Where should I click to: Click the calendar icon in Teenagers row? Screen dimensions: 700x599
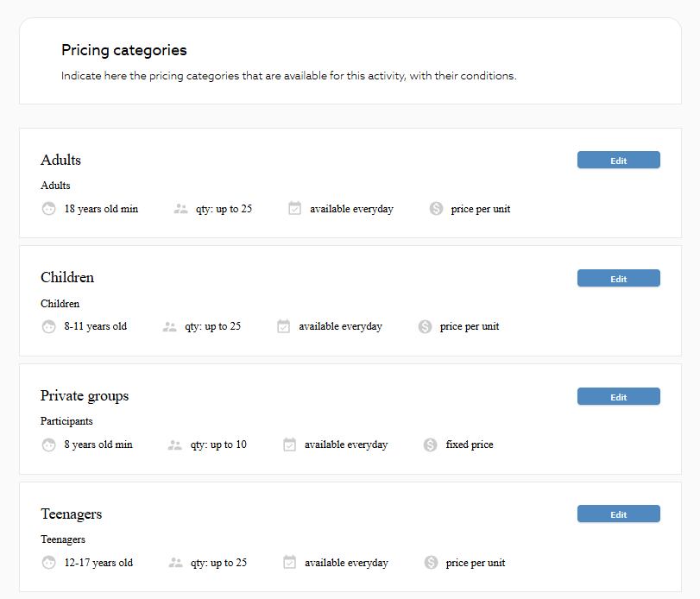pos(289,563)
